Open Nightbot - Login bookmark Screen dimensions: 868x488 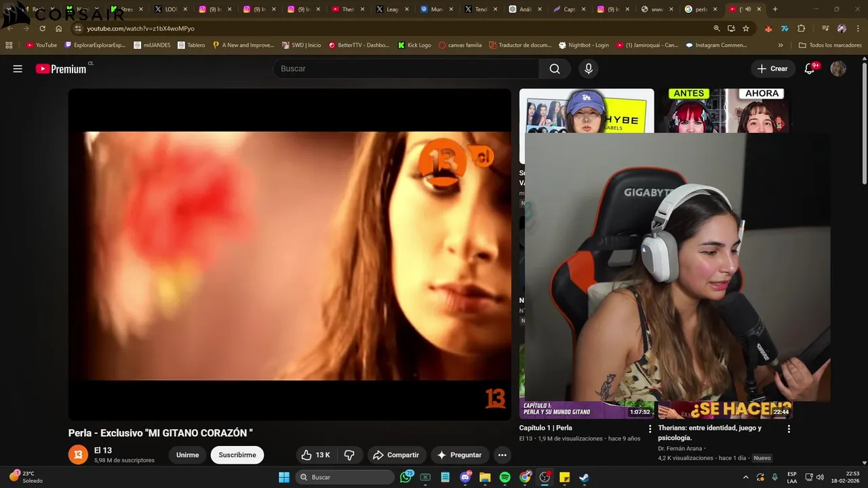pos(584,45)
